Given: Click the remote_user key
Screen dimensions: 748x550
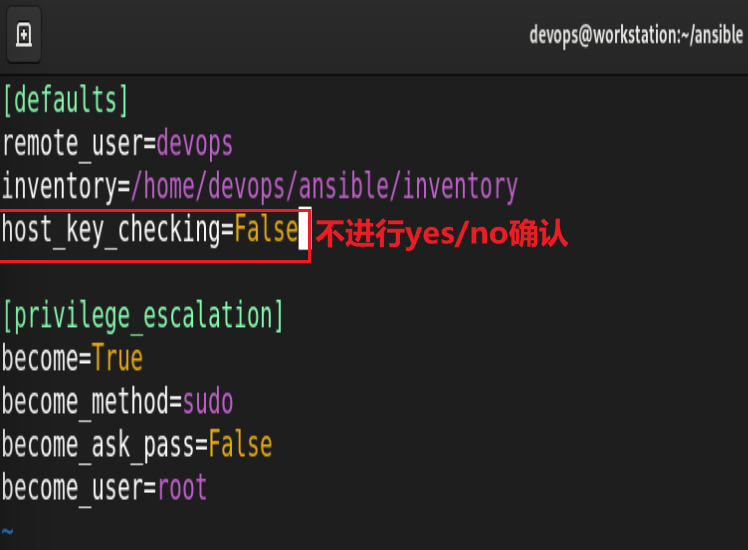Looking at the screenshot, I should click(73, 145).
